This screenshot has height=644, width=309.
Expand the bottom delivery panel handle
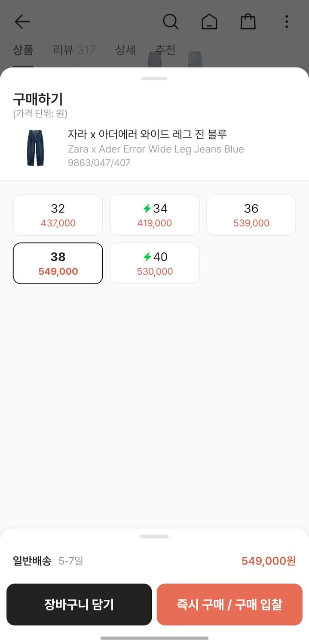pos(154,536)
